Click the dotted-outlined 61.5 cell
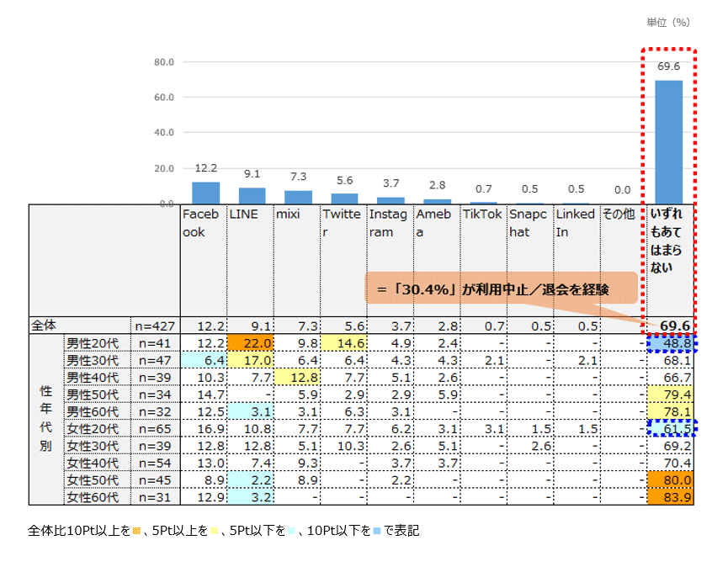Image resolution: width=728 pixels, height=572 pixels. coord(671,429)
